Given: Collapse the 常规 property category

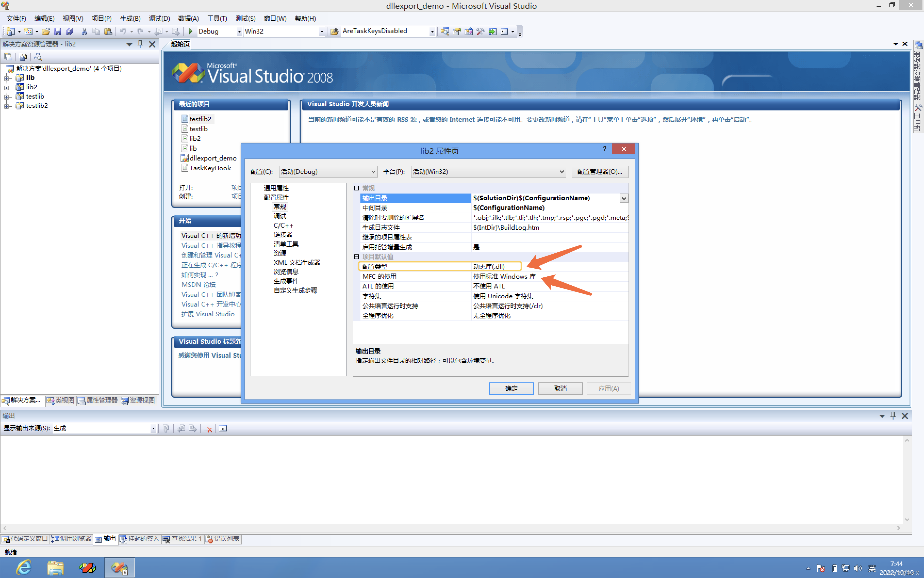Looking at the screenshot, I should pos(357,188).
